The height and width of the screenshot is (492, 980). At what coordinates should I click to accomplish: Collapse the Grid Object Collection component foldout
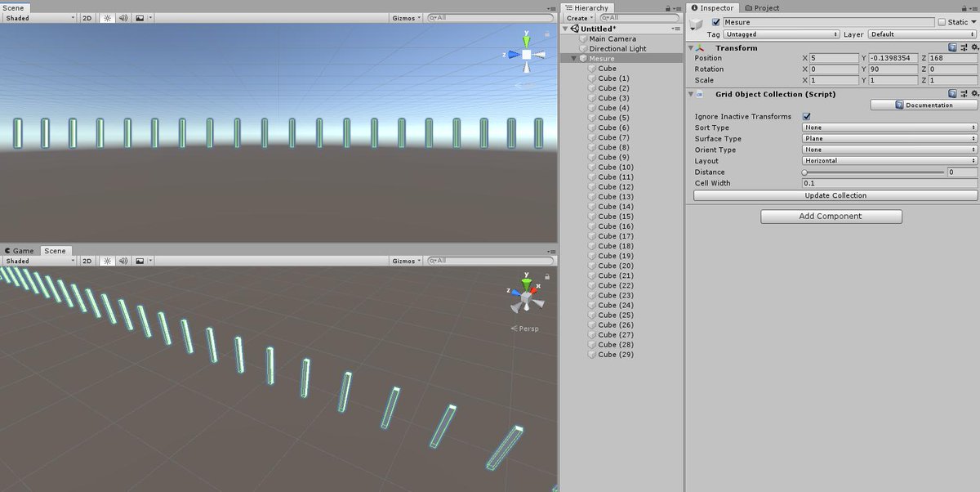coord(690,94)
